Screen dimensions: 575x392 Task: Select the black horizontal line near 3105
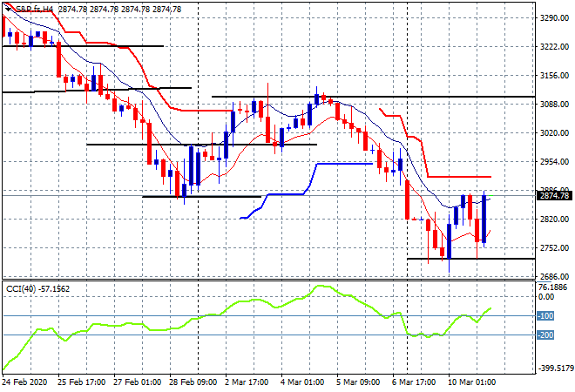(373, 97)
